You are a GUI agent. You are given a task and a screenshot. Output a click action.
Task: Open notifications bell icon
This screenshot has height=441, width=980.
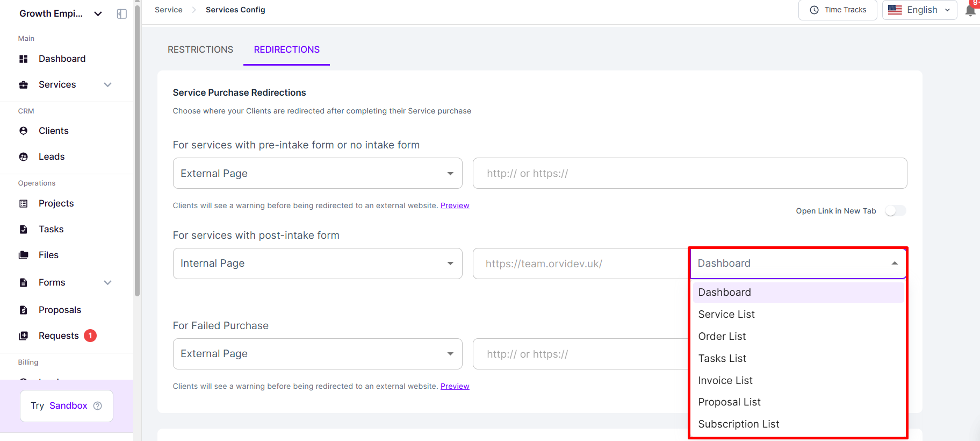(x=970, y=10)
